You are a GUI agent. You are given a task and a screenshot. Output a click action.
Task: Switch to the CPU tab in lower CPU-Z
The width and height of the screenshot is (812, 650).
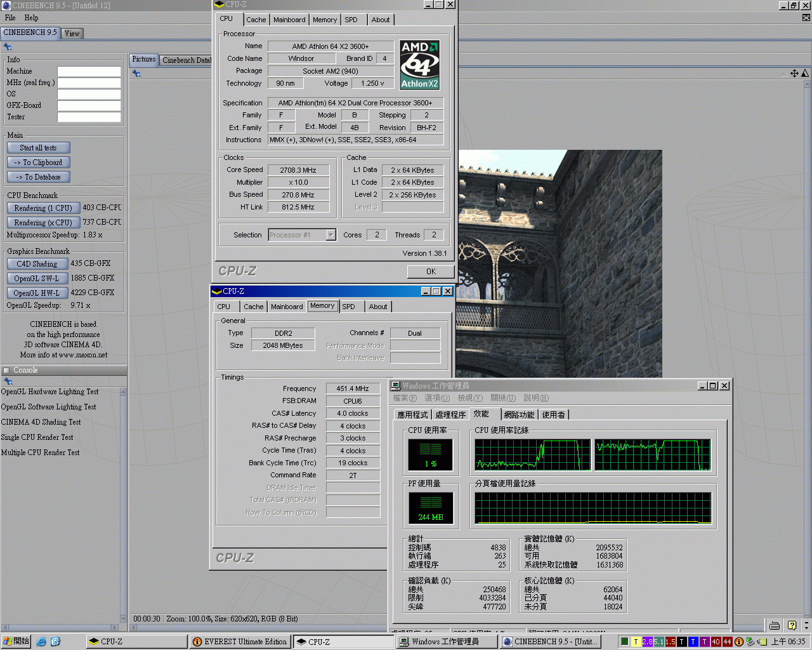[224, 307]
